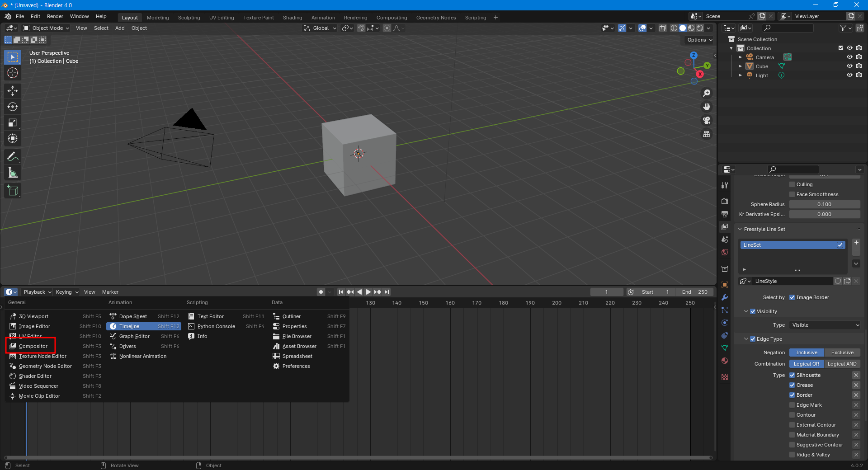
Task: Click the pan view hand icon
Action: click(x=707, y=107)
